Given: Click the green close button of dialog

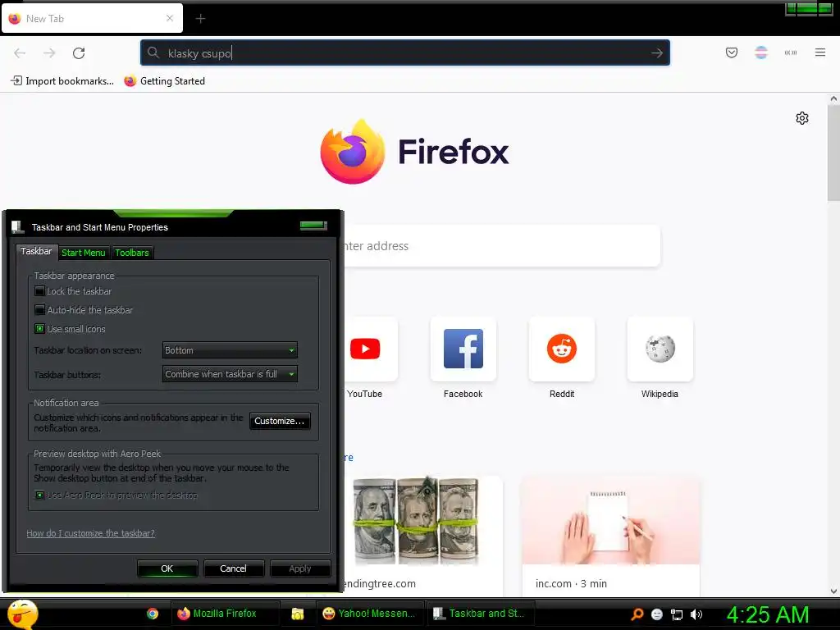Looking at the screenshot, I should [x=313, y=225].
